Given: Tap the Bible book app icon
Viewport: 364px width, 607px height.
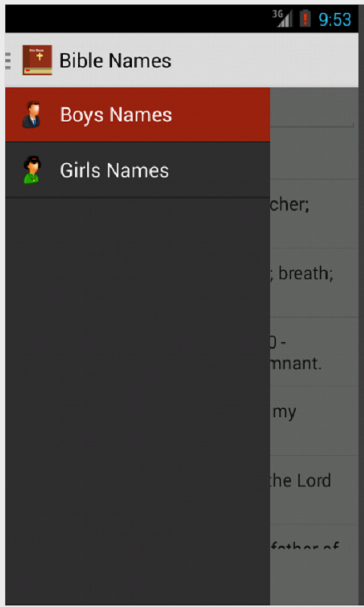Looking at the screenshot, I should [37, 60].
